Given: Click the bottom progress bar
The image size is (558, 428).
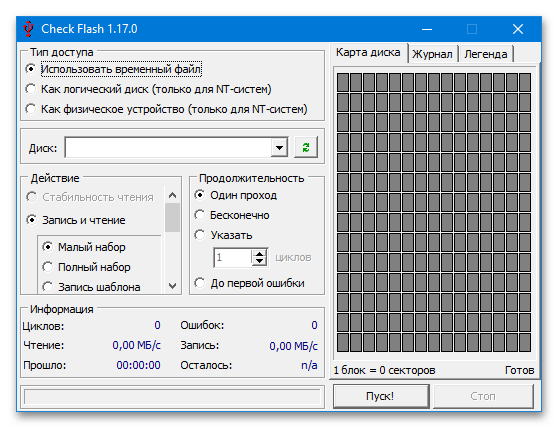Looking at the screenshot, I should coord(173,396).
